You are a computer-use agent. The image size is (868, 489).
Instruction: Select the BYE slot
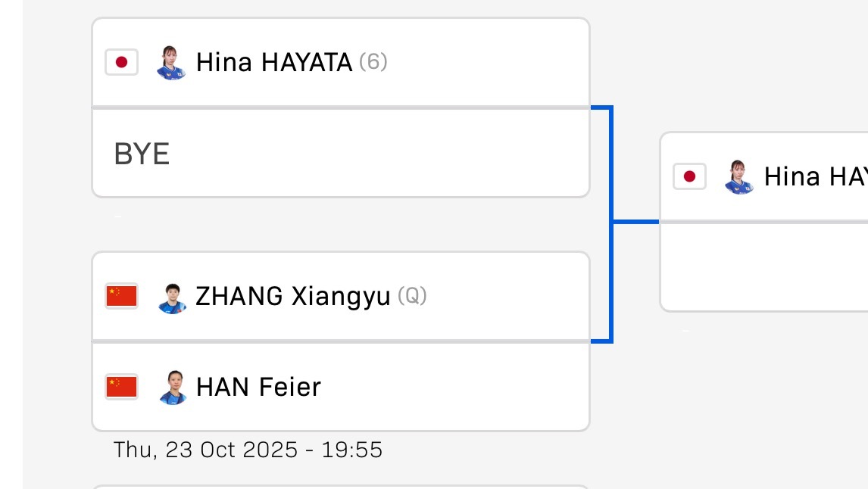(x=340, y=154)
